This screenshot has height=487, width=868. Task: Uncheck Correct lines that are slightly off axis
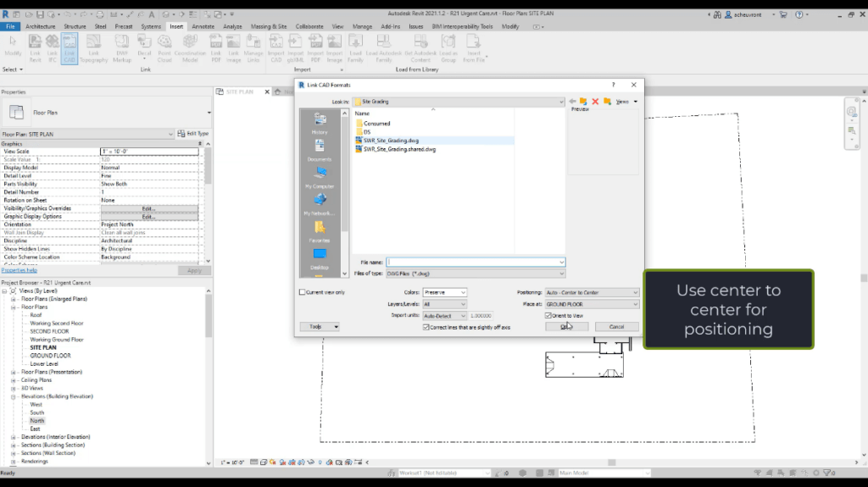426,327
